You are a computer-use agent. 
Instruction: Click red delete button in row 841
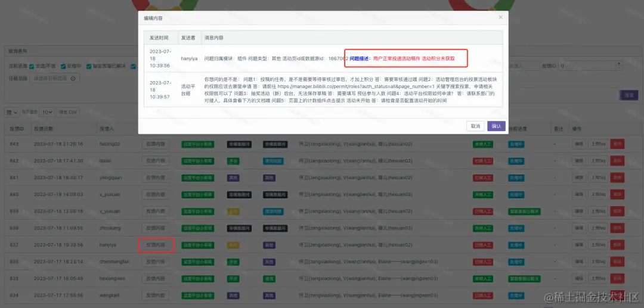coord(617,178)
